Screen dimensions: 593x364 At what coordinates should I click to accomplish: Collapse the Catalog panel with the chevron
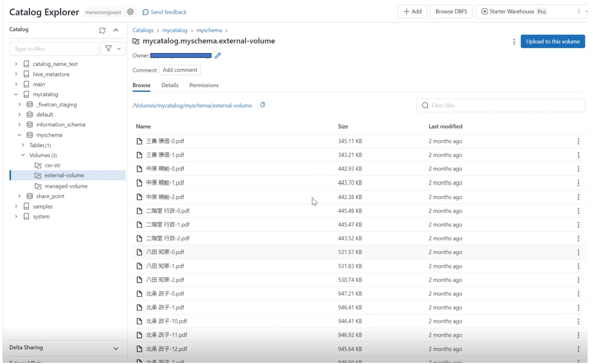click(x=116, y=30)
